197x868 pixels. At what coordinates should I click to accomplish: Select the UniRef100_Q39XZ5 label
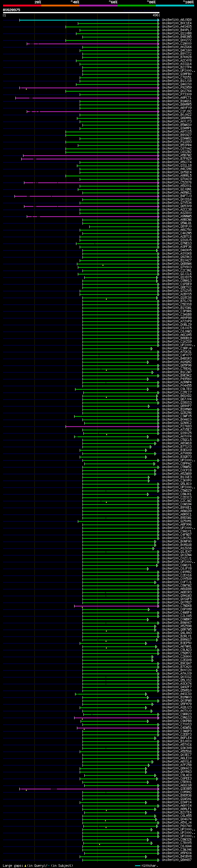tap(176, 433)
